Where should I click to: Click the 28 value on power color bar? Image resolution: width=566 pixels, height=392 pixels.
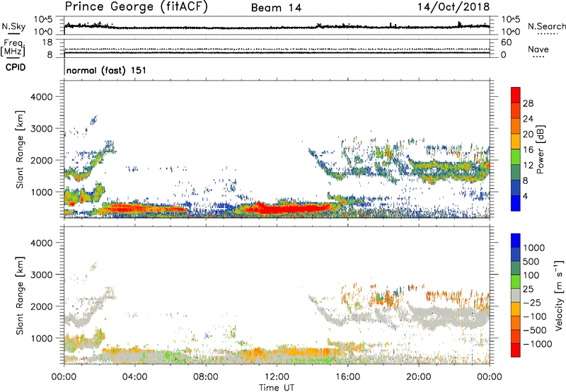[x=528, y=103]
